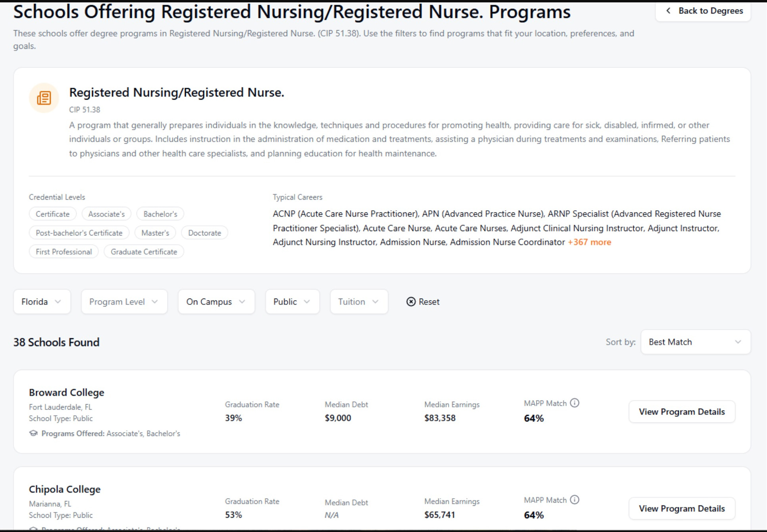
Task: Select the Post-bachelor's Certificate chip
Action: pos(79,233)
